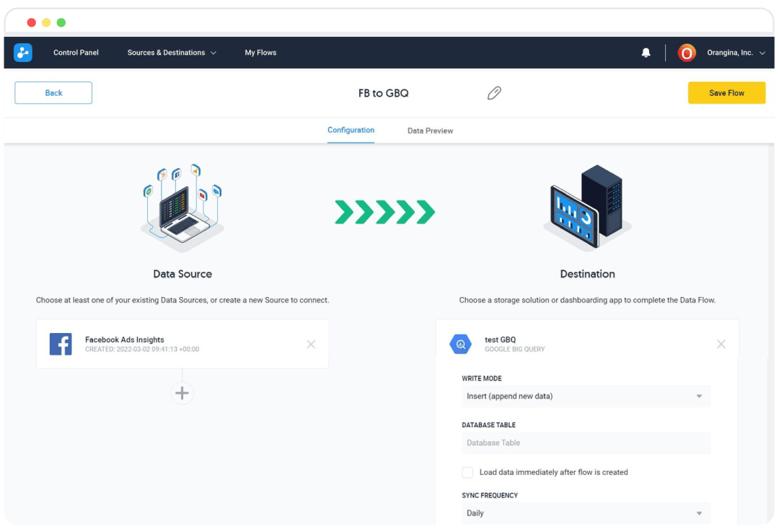Go back using the Back button

coord(53,92)
